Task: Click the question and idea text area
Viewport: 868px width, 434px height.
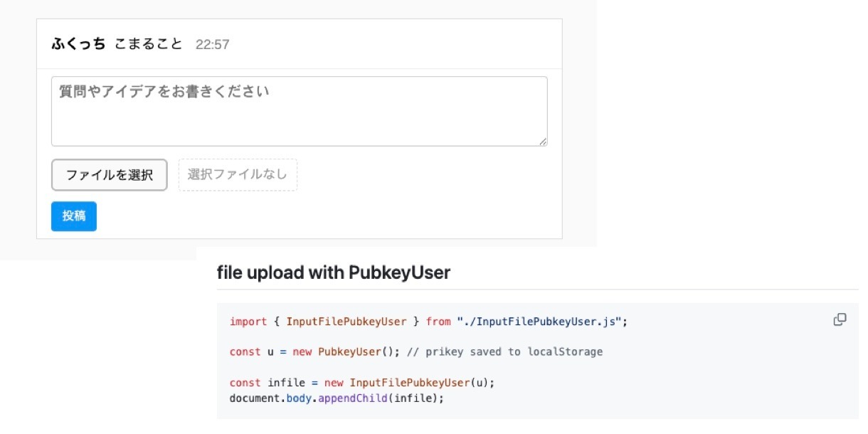Action: coord(299,111)
